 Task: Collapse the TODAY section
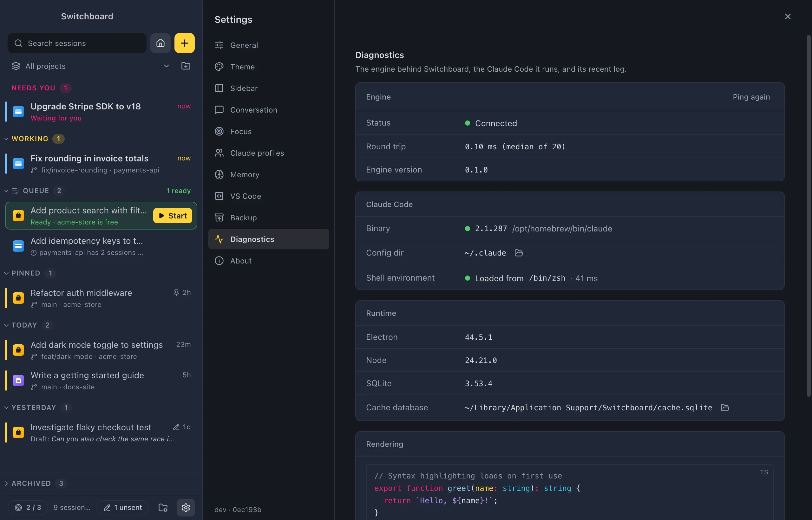coord(6,325)
